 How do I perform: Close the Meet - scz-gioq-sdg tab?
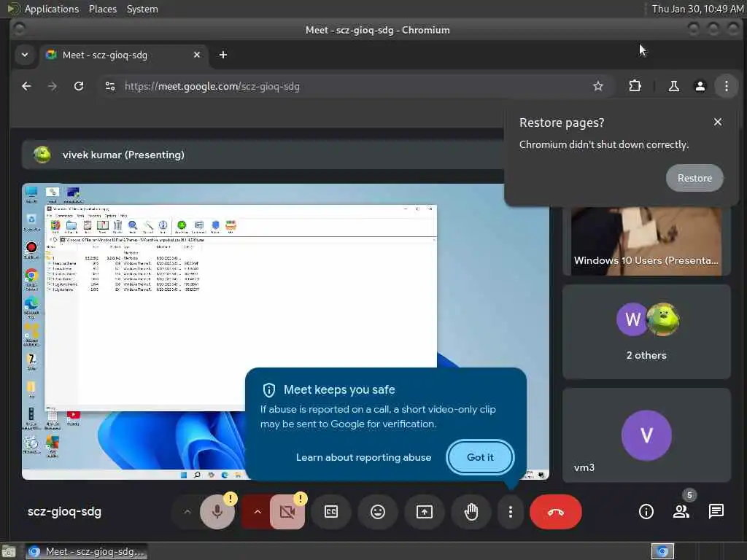[x=197, y=55]
